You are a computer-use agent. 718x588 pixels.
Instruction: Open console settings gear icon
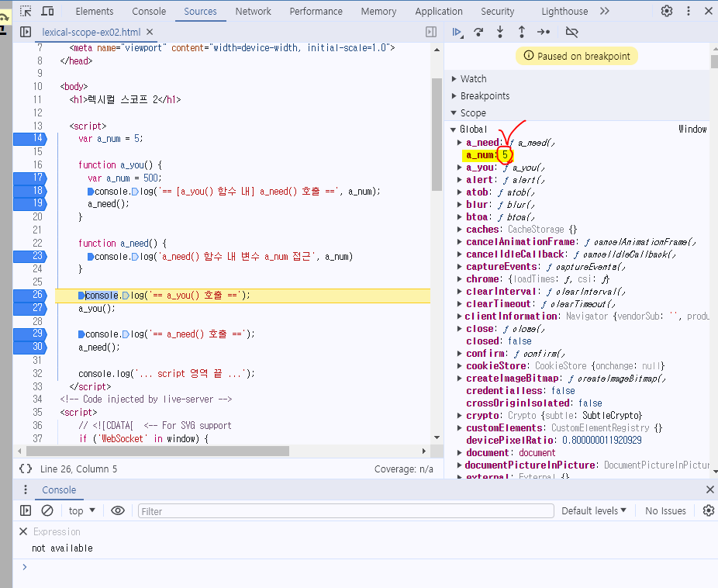708,510
